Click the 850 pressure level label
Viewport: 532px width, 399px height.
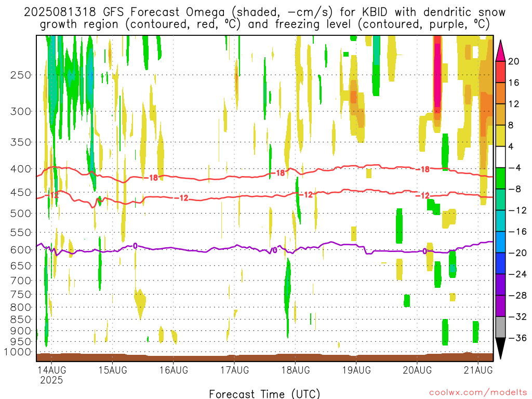21,320
